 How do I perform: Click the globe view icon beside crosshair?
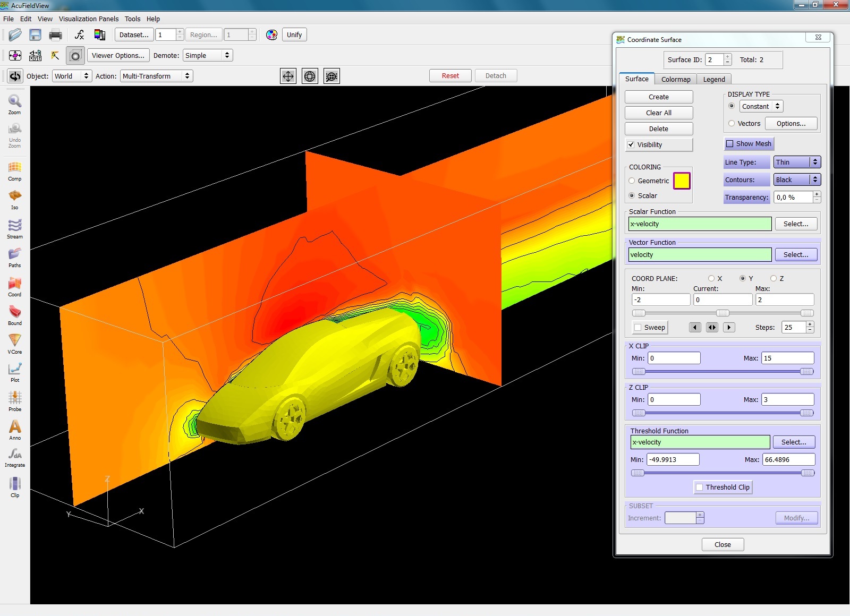click(310, 76)
